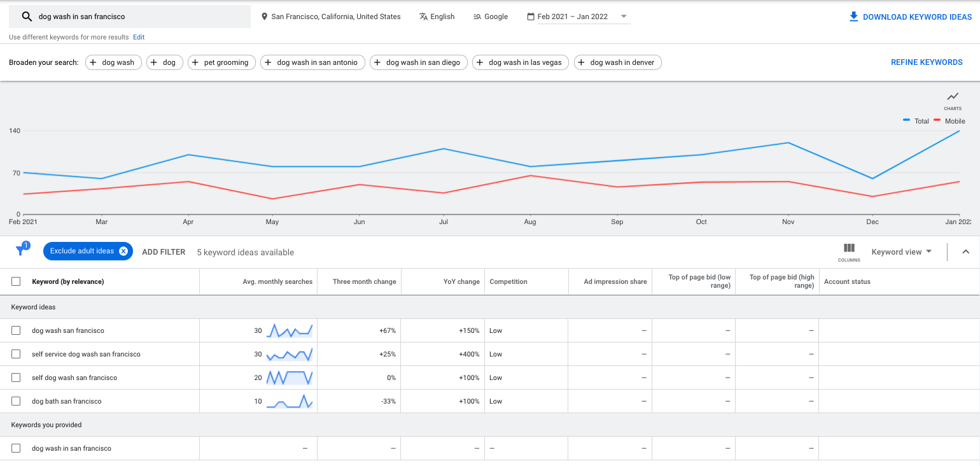Click the Charts icon above the graph
The height and width of the screenshot is (466, 980).
[x=952, y=97]
